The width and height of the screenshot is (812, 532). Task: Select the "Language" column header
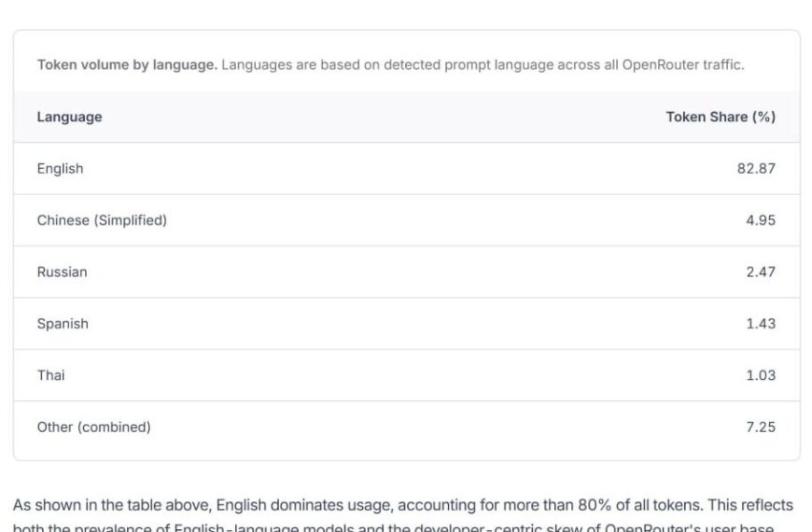(69, 117)
